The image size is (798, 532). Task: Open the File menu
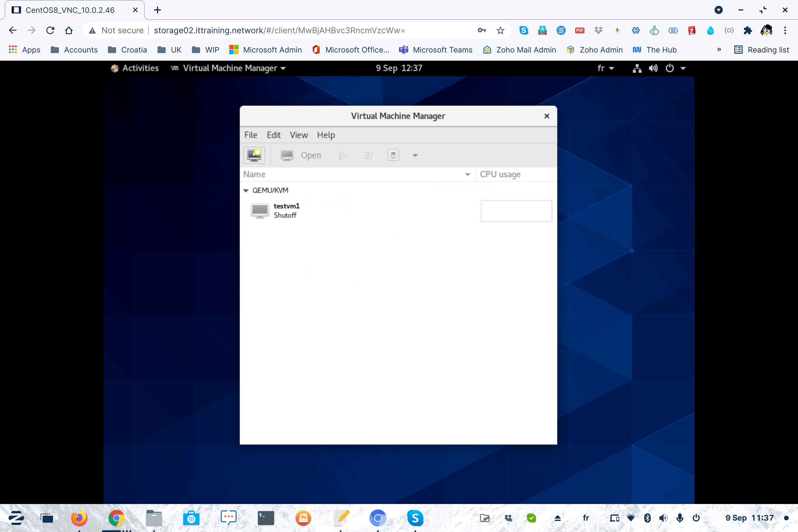(x=251, y=135)
